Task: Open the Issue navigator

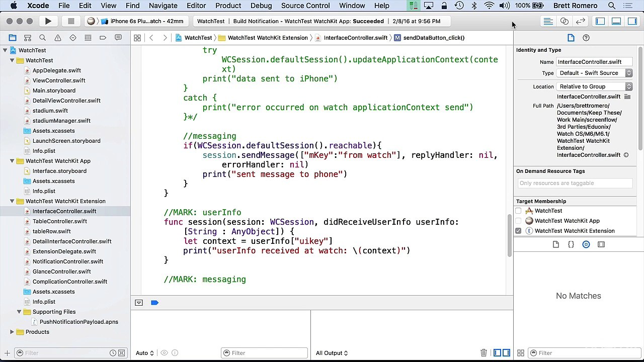Action: pos(58,38)
